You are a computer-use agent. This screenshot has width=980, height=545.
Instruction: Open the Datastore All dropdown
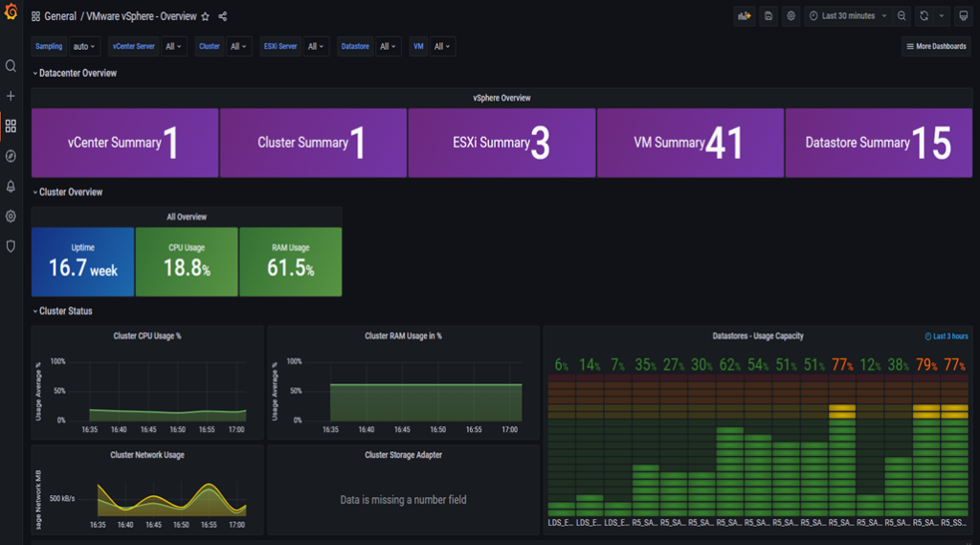coord(389,46)
